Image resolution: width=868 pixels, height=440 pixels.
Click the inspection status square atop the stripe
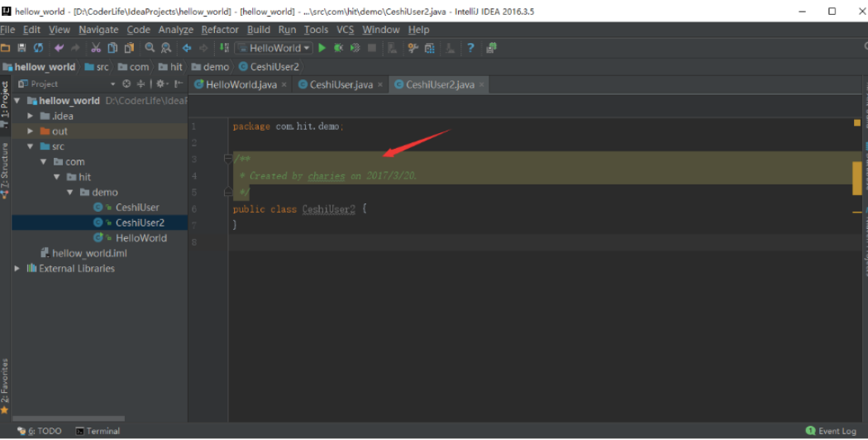[857, 123]
